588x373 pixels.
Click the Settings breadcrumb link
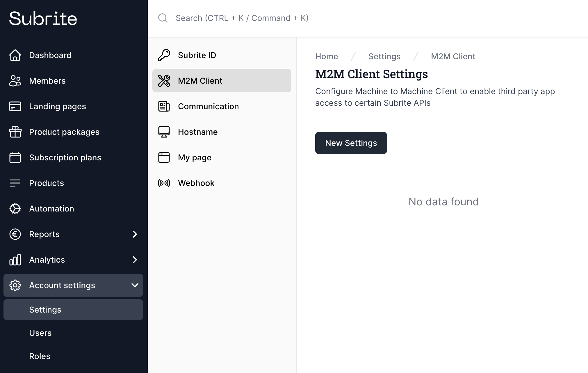(384, 56)
